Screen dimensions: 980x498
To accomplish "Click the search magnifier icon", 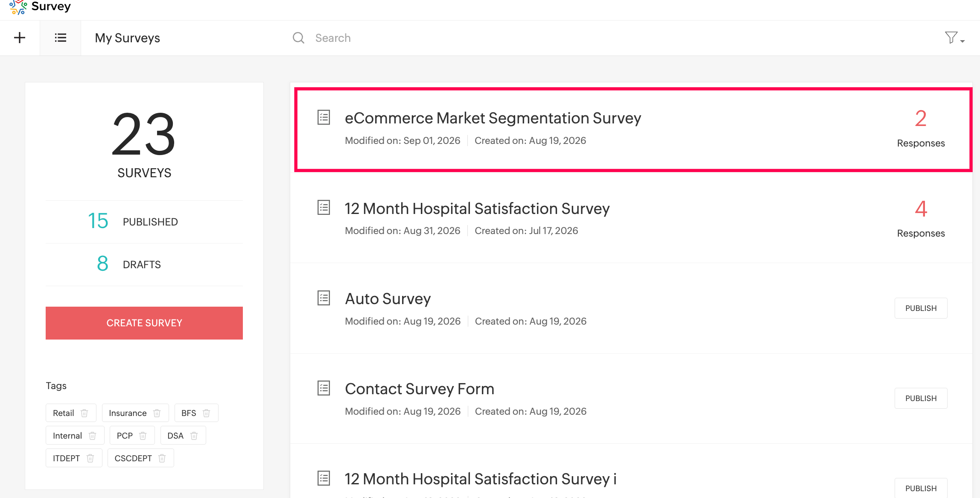I will [298, 38].
